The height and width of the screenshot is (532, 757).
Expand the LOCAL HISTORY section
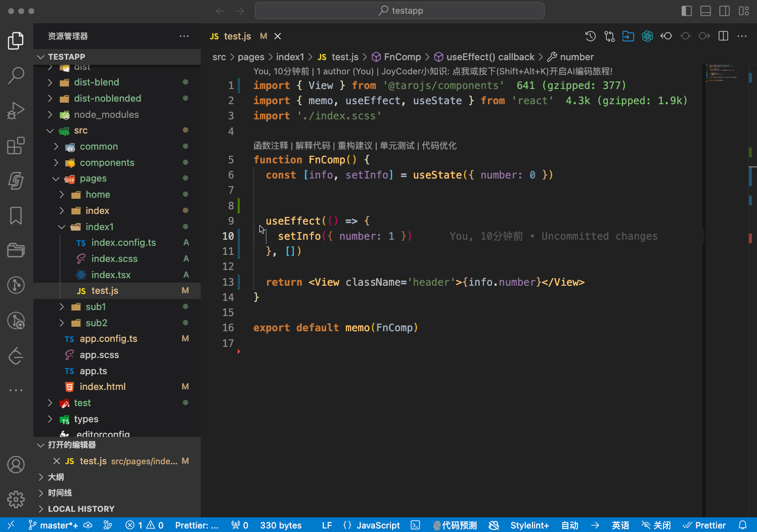click(117, 509)
